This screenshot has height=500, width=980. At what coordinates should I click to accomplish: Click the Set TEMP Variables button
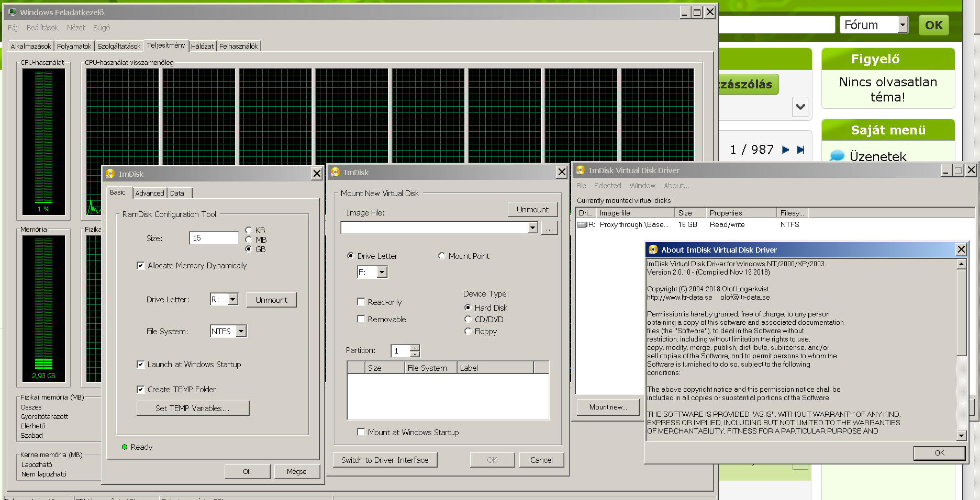coord(193,408)
